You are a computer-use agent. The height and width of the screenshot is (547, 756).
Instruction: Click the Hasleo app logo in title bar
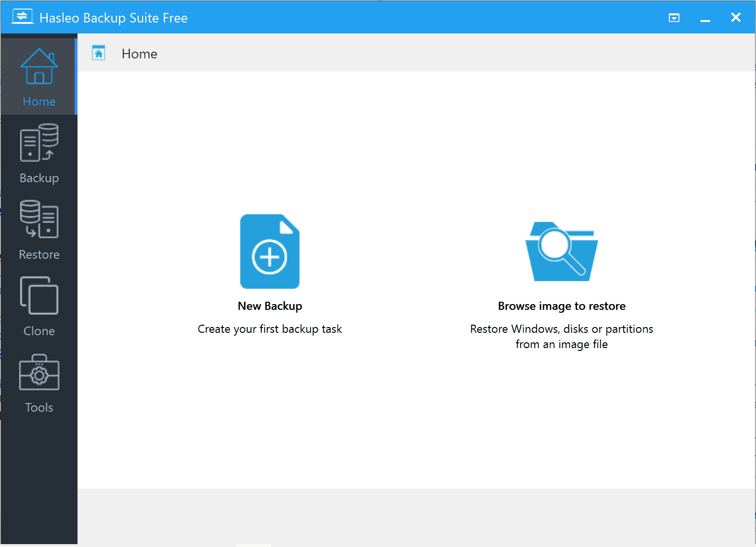click(x=22, y=17)
